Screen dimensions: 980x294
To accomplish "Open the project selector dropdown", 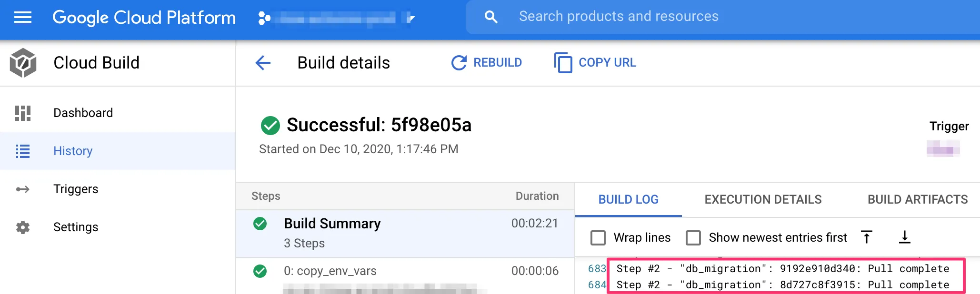I will coord(337,18).
